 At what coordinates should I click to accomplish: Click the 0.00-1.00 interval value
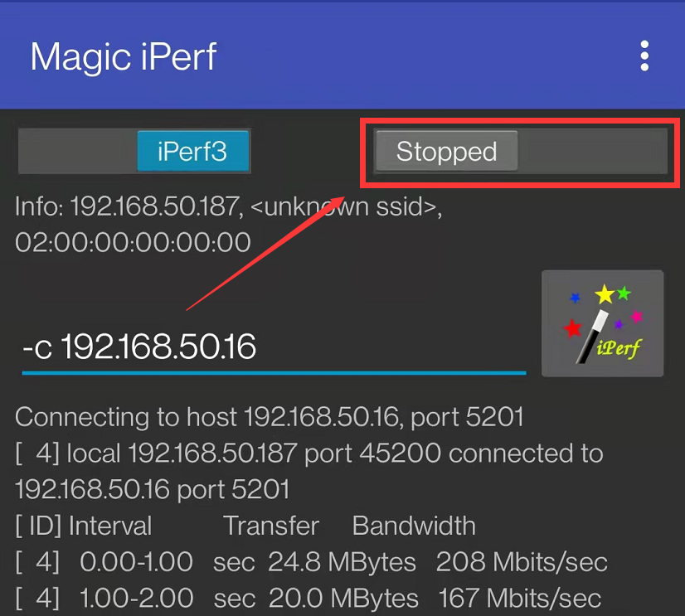click(x=136, y=562)
